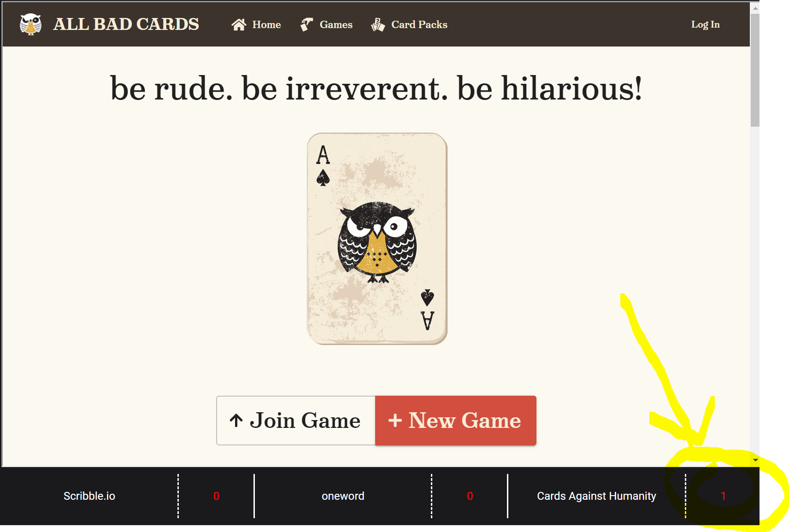Click the Card Packs cards icon
Screen dimensions: 789x532
point(378,24)
